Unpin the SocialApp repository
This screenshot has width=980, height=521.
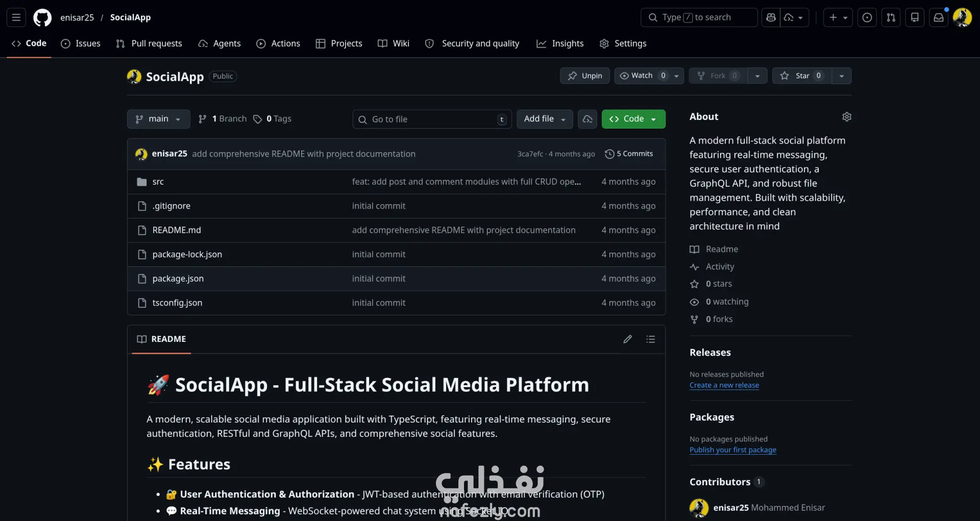pyautogui.click(x=585, y=76)
